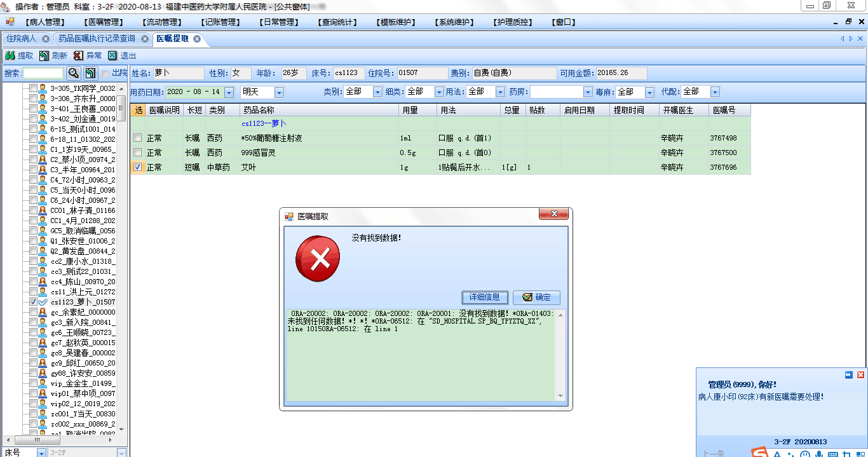Switch to the 药品医嘱执行记录查询 tab
Image resolution: width=868 pixels, height=457 pixels.
97,39
